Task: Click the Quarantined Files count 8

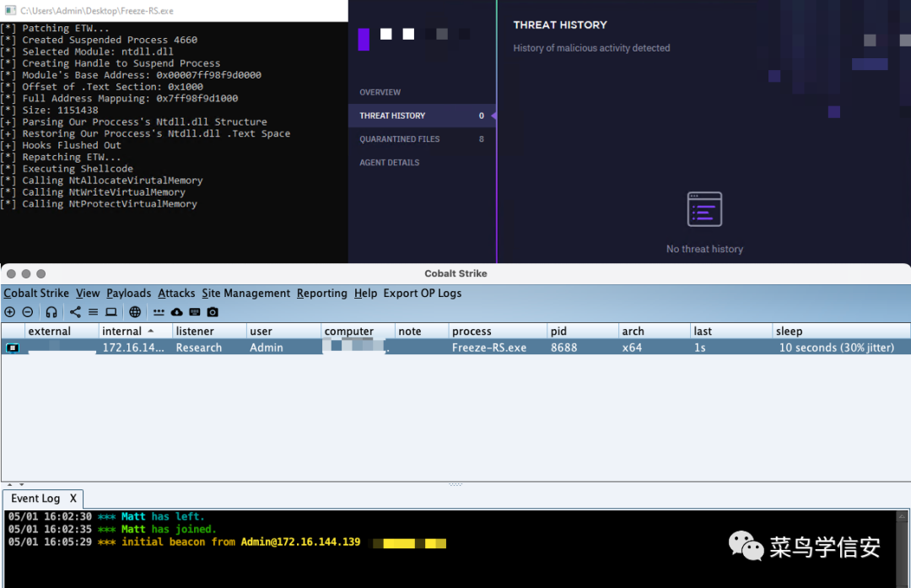Action: pyautogui.click(x=481, y=139)
